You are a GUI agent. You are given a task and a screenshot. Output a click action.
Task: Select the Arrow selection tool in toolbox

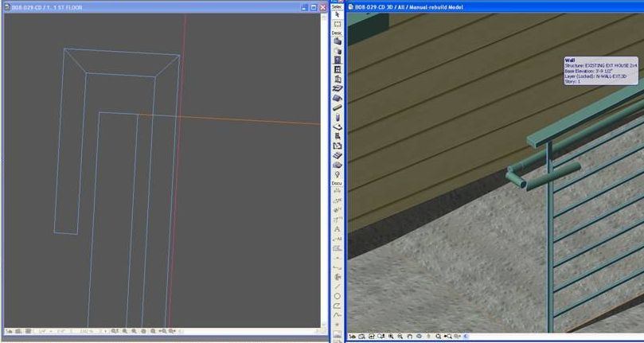click(338, 14)
